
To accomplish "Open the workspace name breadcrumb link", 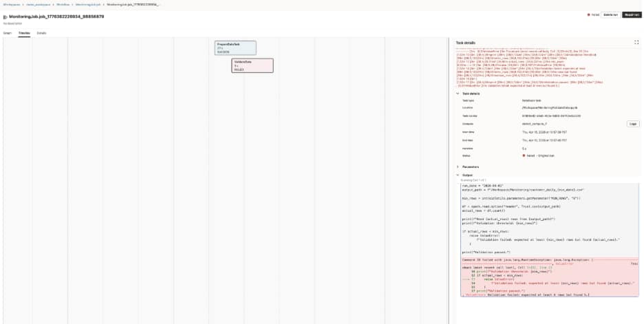I will 39,4.
